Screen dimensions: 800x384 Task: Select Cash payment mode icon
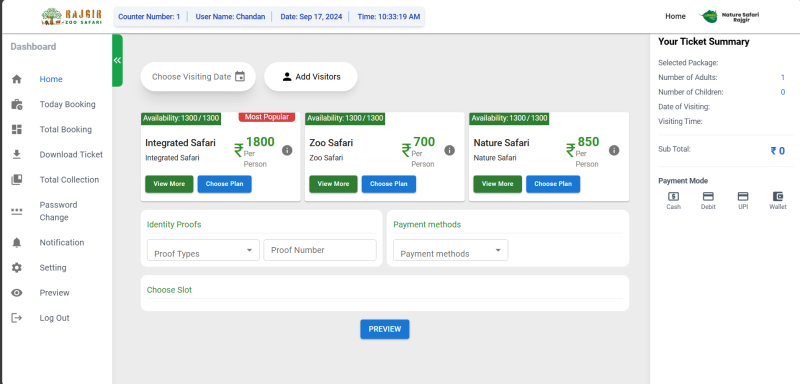click(673, 196)
